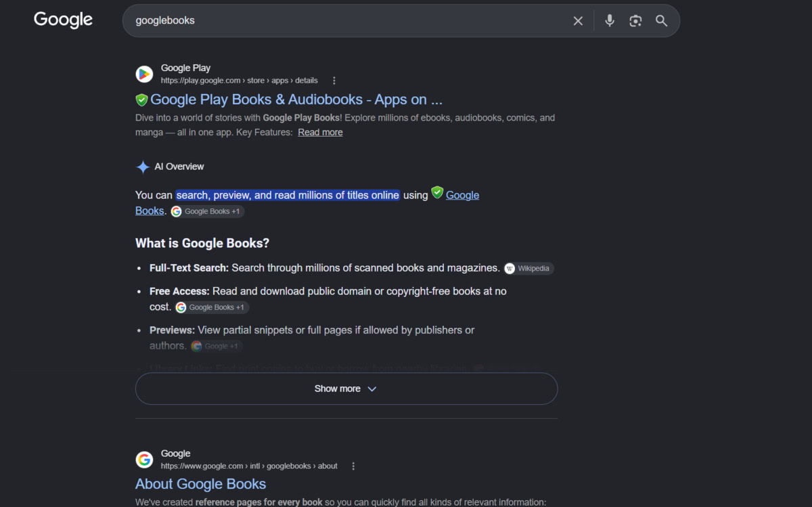Click the Google Books +1 chip under Free Access

[x=212, y=307]
